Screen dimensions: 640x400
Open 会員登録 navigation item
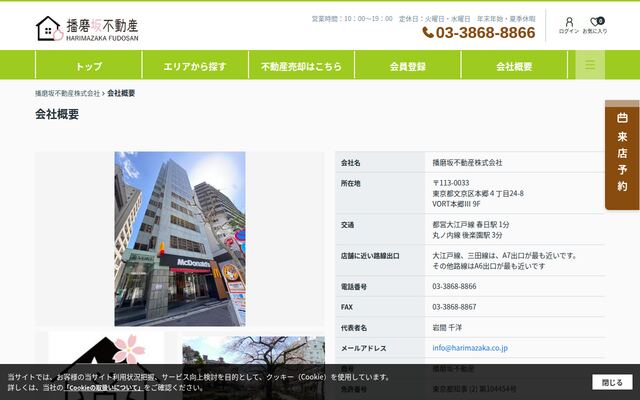[408, 66]
